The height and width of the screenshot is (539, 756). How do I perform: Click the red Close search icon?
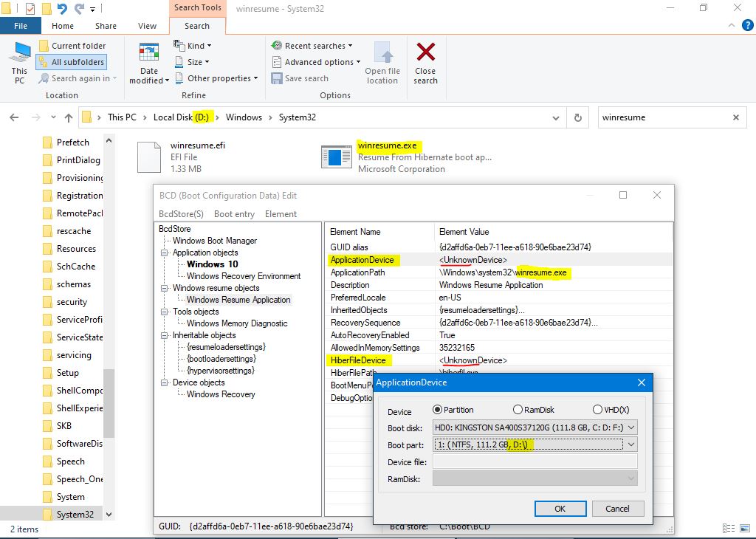point(425,53)
